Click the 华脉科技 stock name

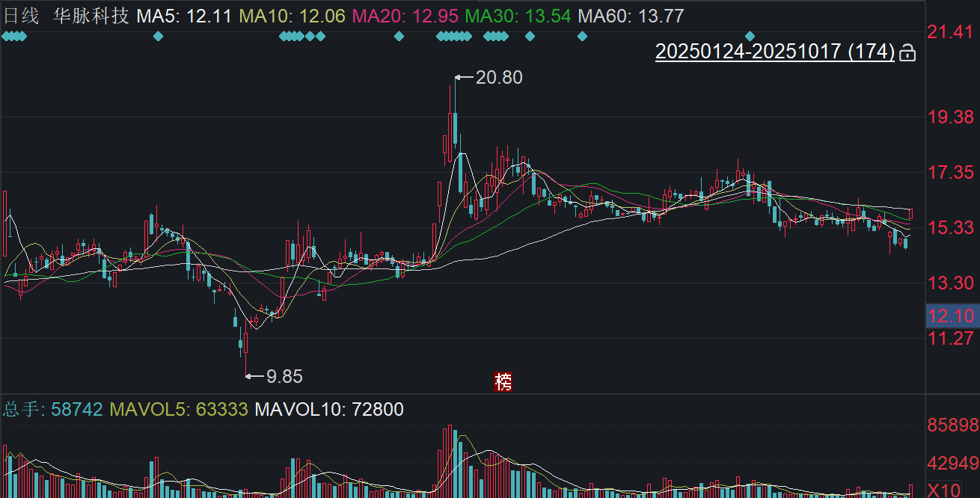(91, 16)
